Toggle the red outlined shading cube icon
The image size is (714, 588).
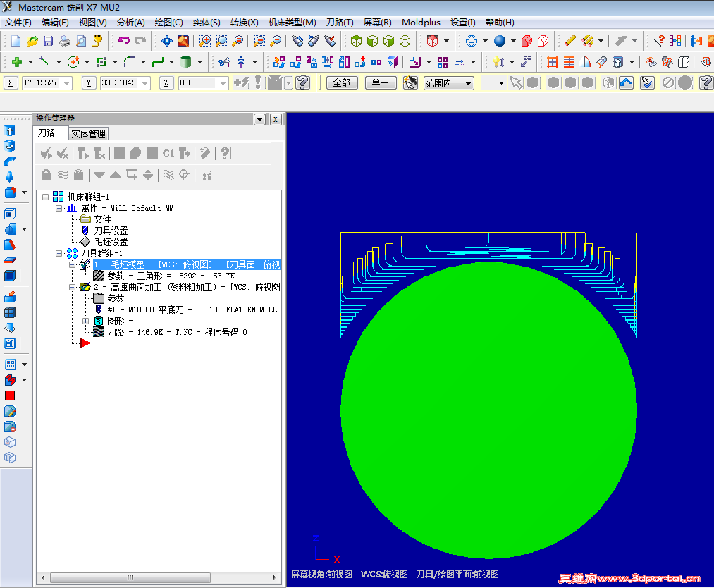click(543, 41)
